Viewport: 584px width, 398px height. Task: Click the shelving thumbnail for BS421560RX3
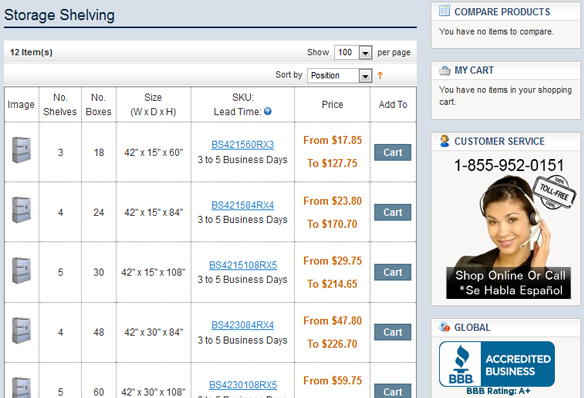pos(22,150)
